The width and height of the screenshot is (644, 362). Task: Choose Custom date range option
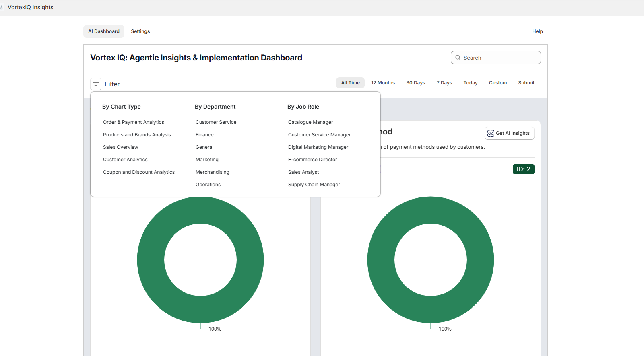click(498, 82)
